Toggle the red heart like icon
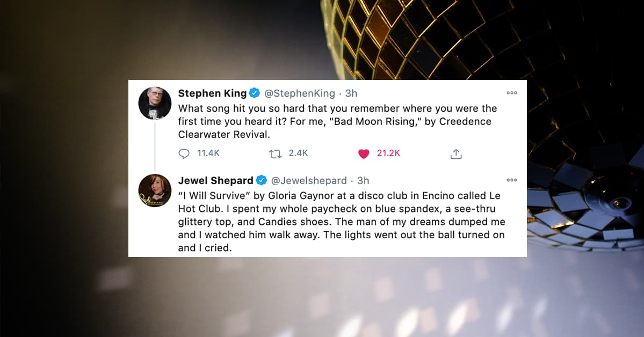 point(364,153)
